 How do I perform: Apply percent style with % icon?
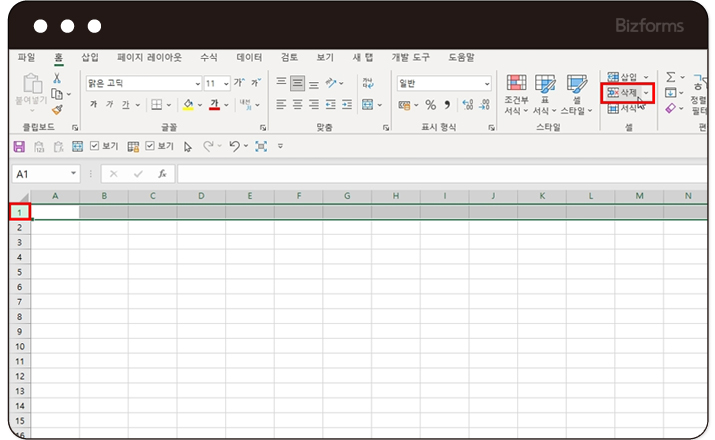point(430,105)
